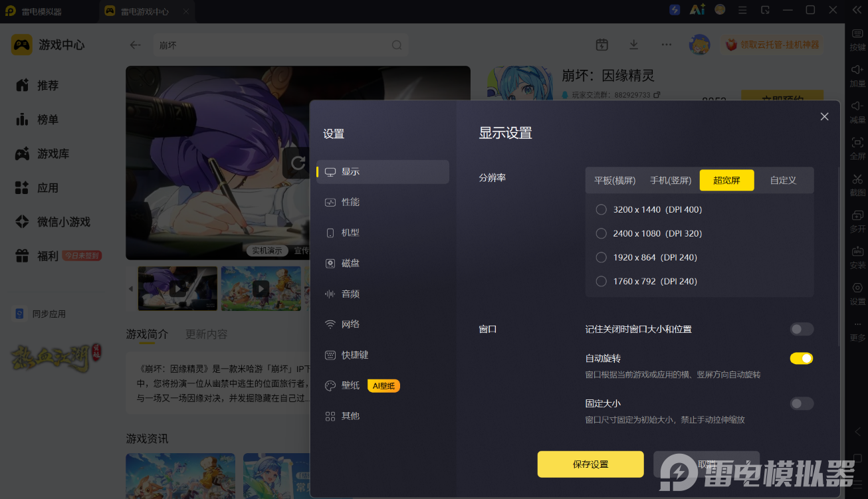
Task: Switch to the 手机(竖屏) resolution tab
Action: coord(671,180)
